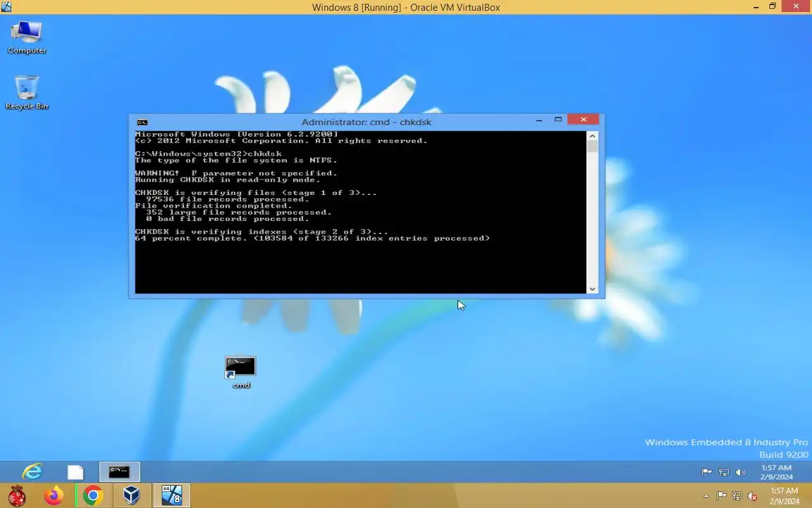
Task: Minimize the Administrator cmd window
Action: tap(539, 120)
